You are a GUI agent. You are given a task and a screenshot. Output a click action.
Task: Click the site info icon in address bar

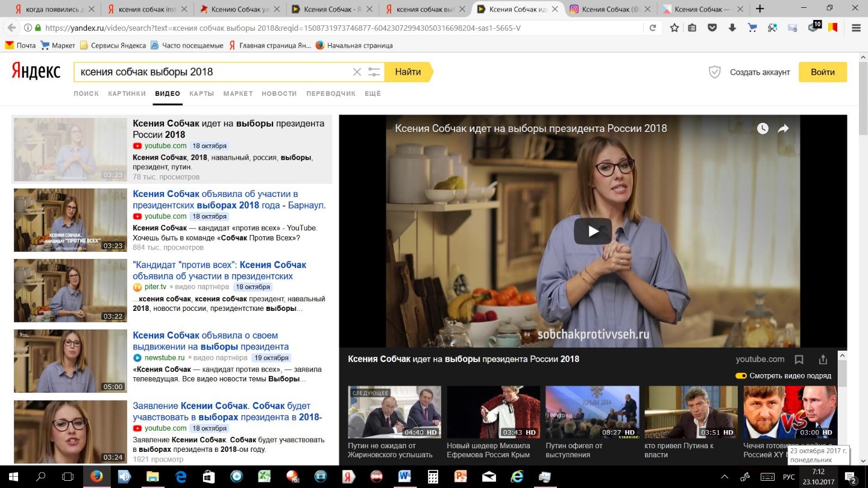[x=28, y=28]
